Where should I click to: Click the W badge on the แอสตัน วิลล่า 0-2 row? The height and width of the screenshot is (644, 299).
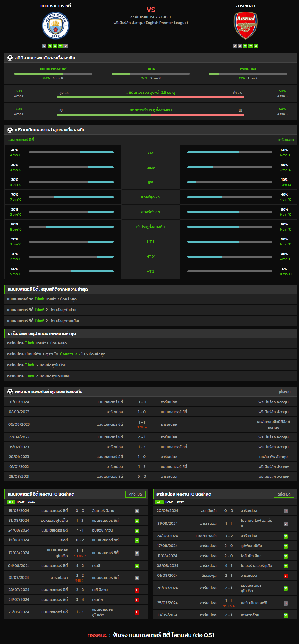point(286,536)
